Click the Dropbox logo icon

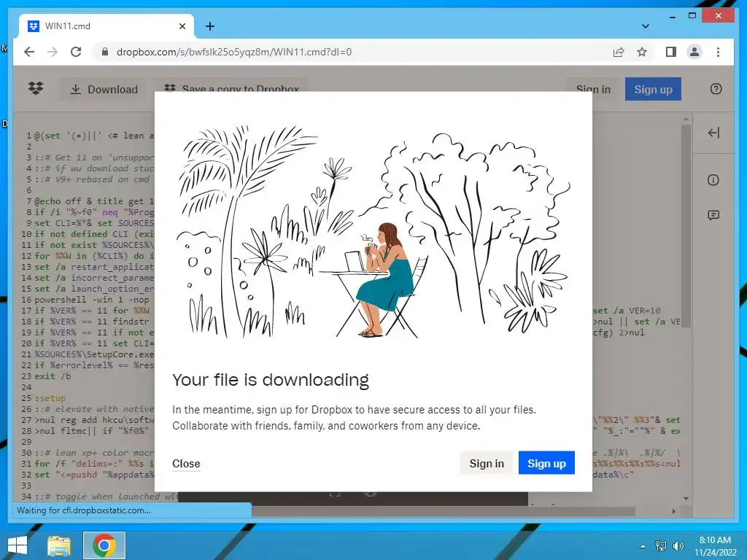(x=36, y=88)
